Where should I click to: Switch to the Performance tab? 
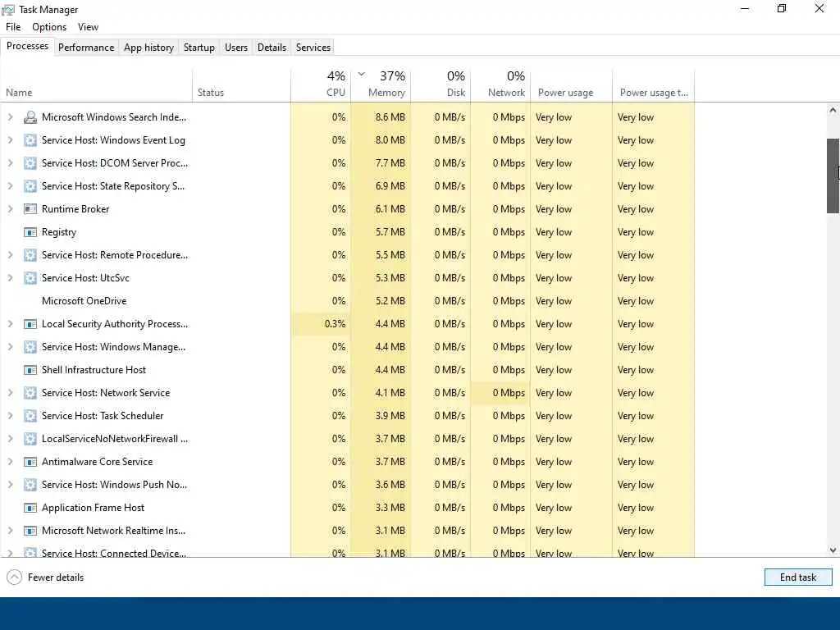86,47
